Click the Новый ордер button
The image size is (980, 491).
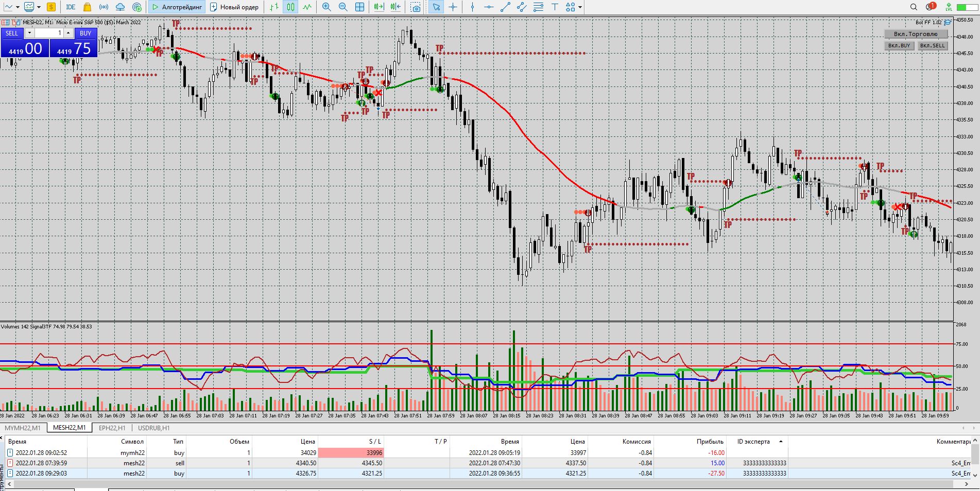click(x=234, y=7)
